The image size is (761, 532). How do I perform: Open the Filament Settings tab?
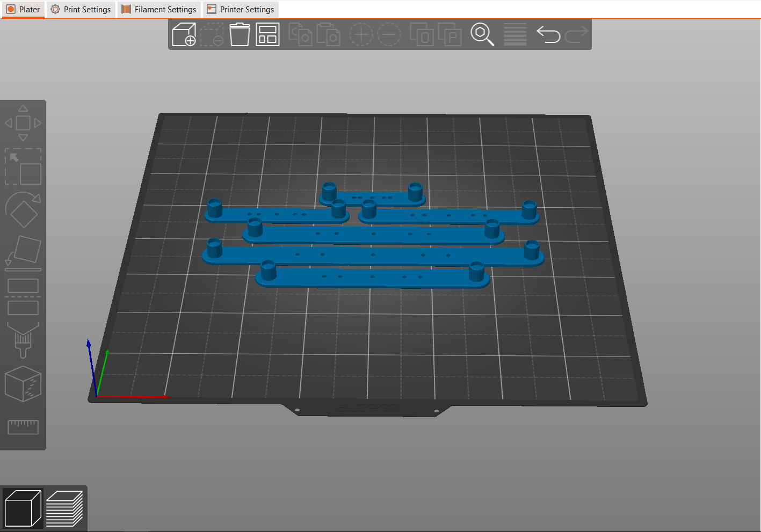[x=159, y=10]
